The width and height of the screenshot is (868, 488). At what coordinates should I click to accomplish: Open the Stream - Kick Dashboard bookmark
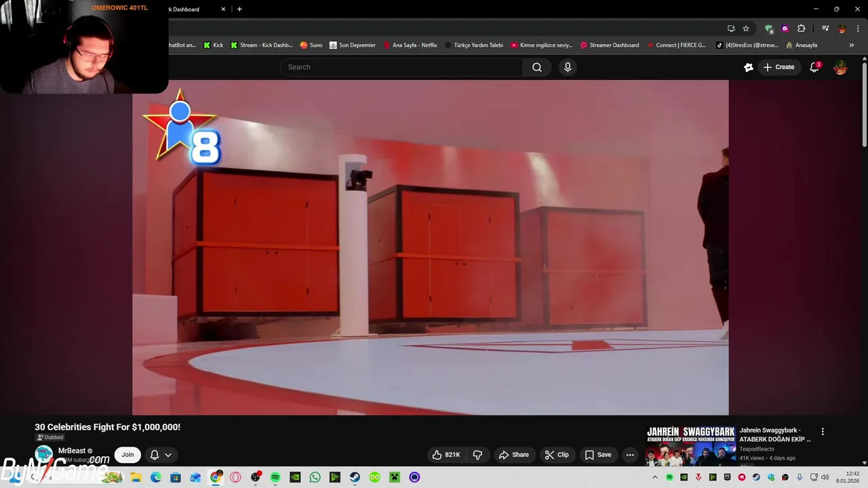pyautogui.click(x=262, y=45)
